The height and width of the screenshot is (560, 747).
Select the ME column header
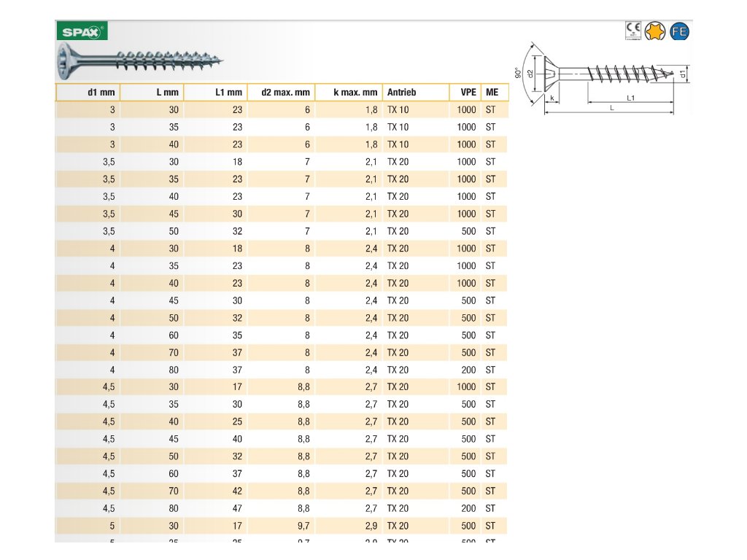[495, 93]
